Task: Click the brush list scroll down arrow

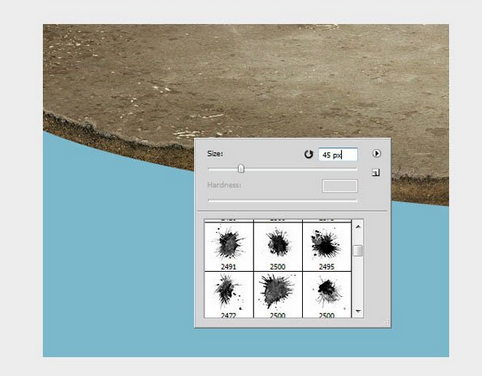Action: point(358,311)
